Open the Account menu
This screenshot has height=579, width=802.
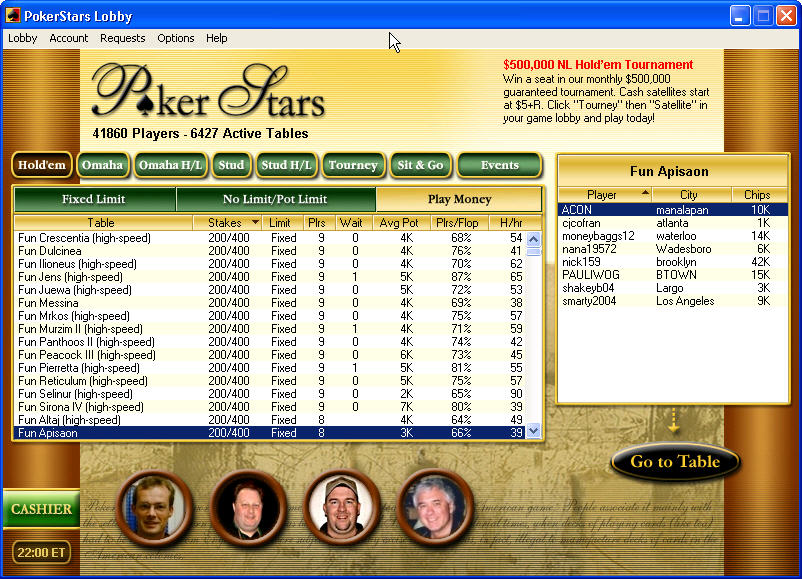(x=69, y=38)
